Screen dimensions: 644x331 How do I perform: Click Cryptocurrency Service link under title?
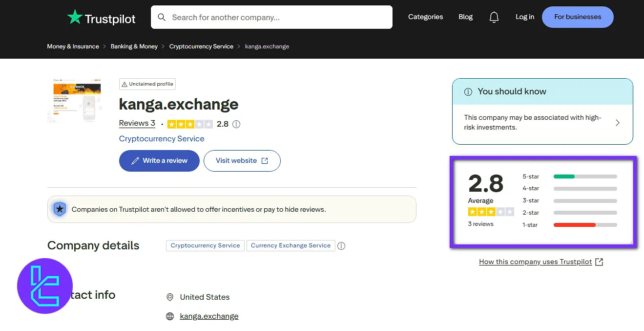coord(162,139)
